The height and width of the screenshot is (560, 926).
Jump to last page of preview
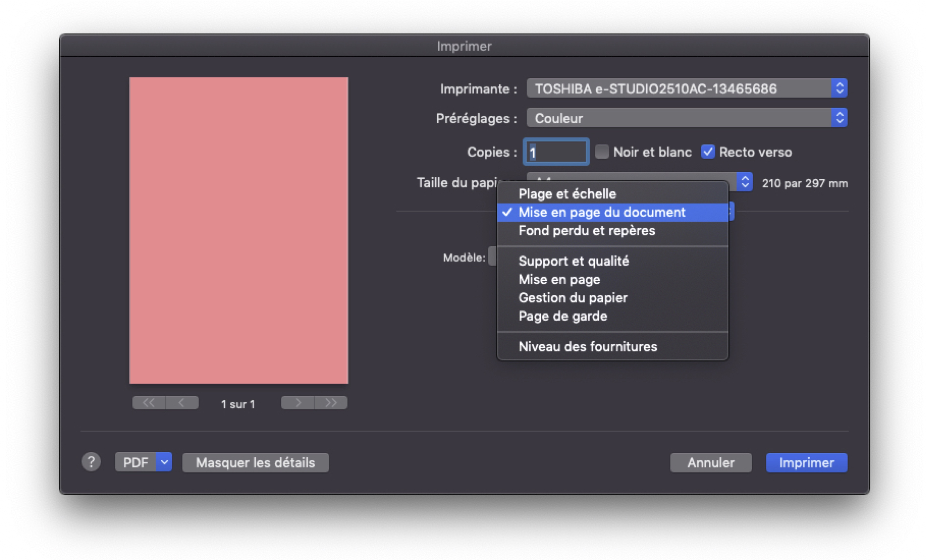(331, 403)
